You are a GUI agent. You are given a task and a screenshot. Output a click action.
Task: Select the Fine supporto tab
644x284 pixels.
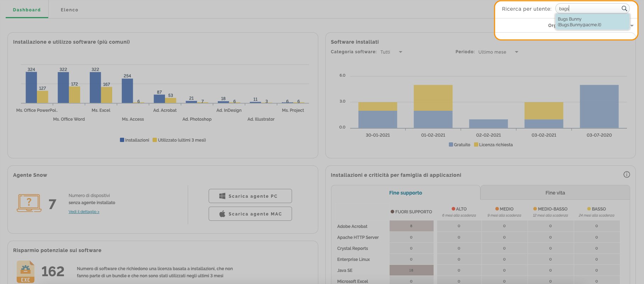[406, 193]
